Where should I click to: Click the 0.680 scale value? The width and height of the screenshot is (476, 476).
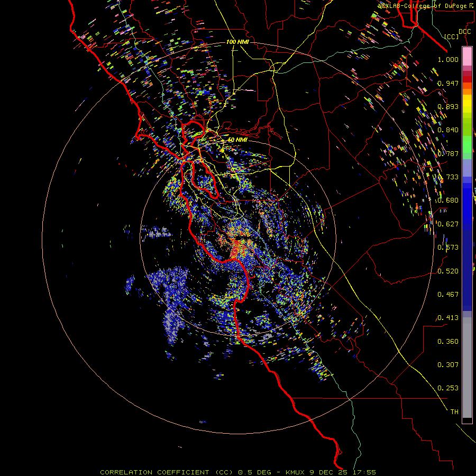coord(448,200)
